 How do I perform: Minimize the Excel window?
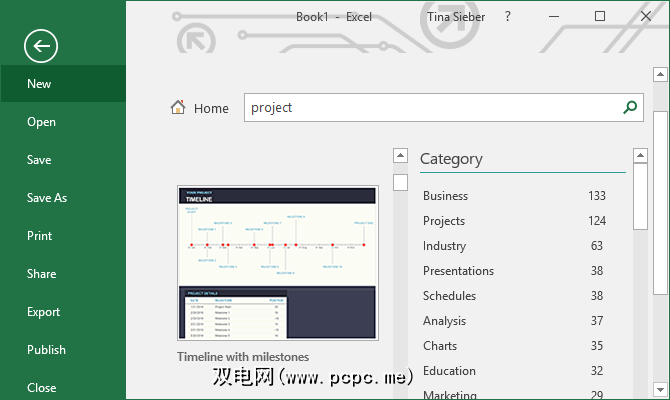554,17
